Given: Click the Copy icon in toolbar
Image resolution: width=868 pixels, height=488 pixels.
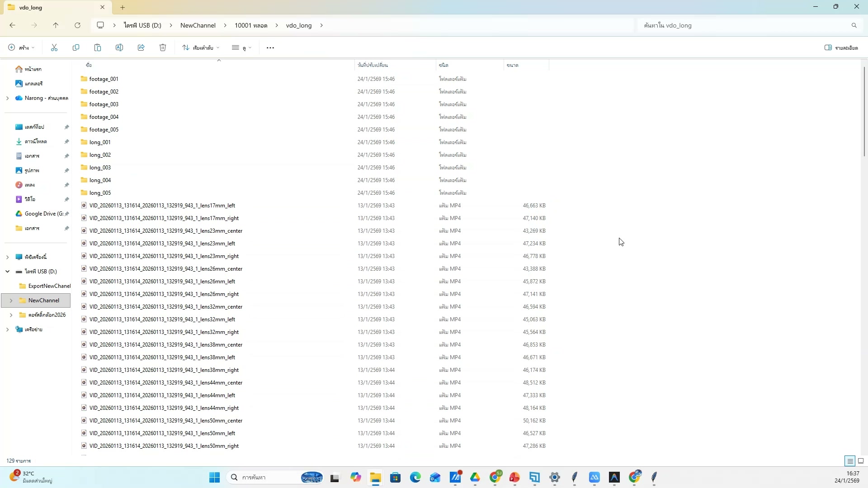Looking at the screenshot, I should (x=76, y=48).
